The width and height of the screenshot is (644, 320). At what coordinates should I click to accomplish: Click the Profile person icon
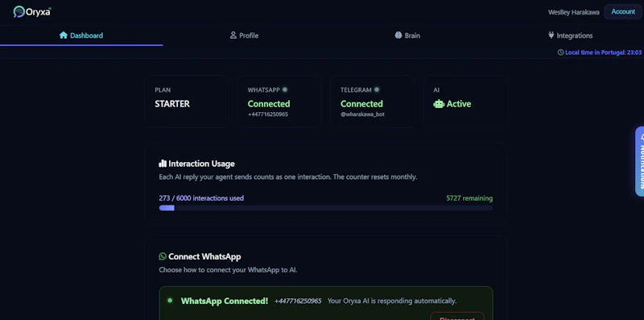pyautogui.click(x=233, y=35)
